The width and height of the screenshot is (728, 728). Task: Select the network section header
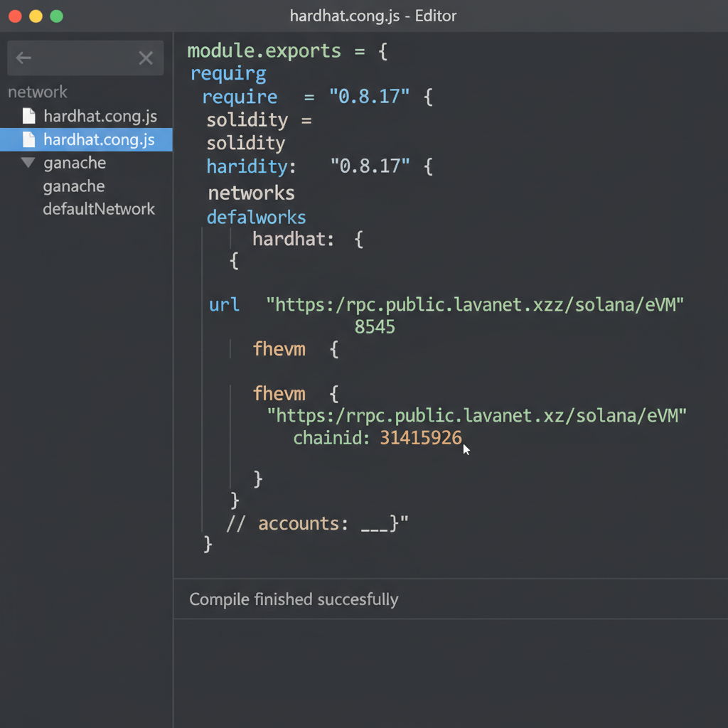click(x=38, y=92)
